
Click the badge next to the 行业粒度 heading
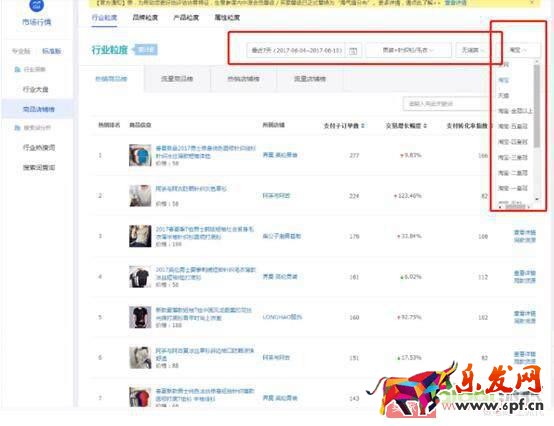(146, 50)
